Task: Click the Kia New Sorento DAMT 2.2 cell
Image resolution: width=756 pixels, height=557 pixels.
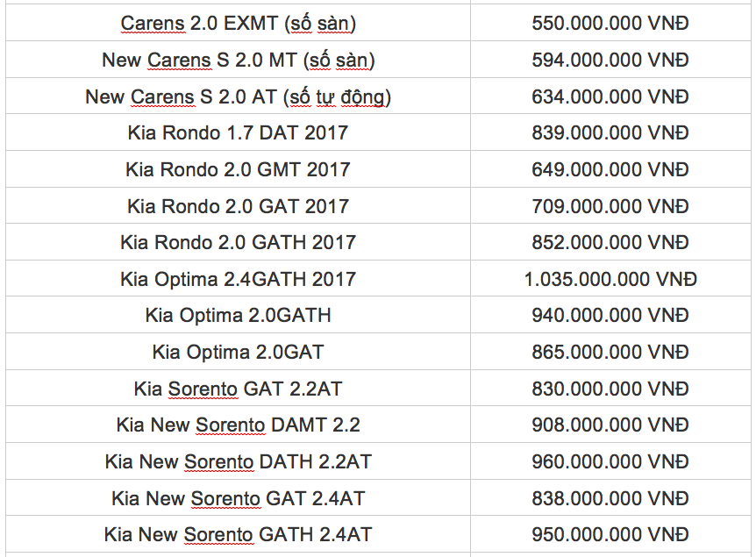Action: click(x=238, y=425)
